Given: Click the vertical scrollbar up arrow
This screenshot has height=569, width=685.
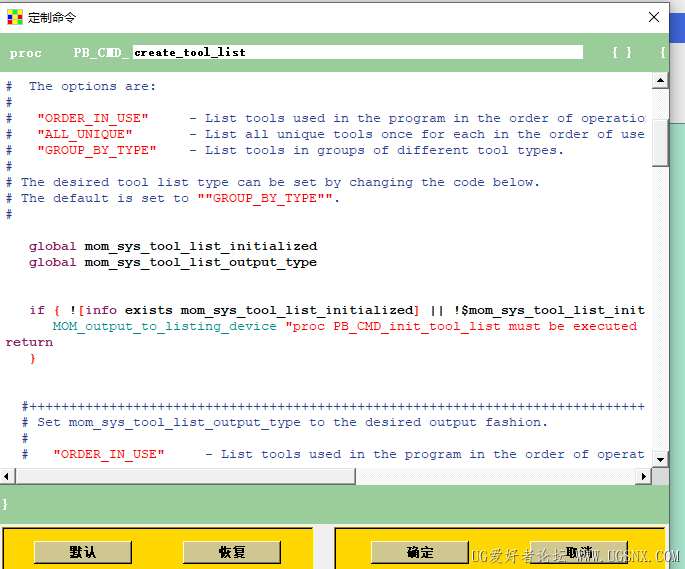Looking at the screenshot, I should tap(660, 80).
